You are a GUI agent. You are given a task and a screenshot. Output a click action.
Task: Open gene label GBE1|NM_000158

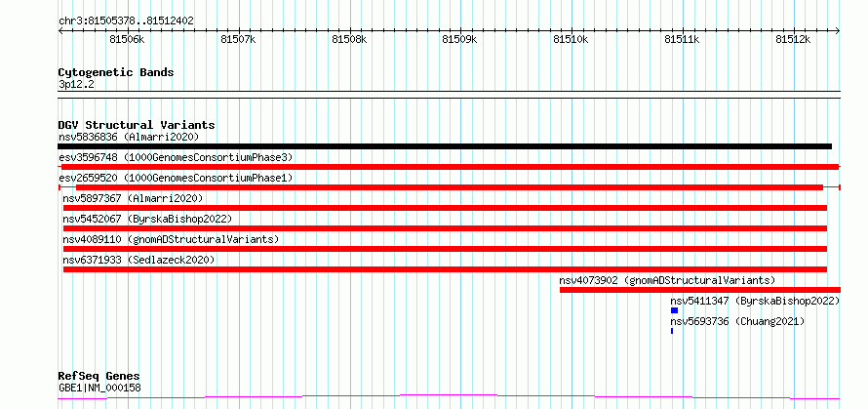[99, 388]
